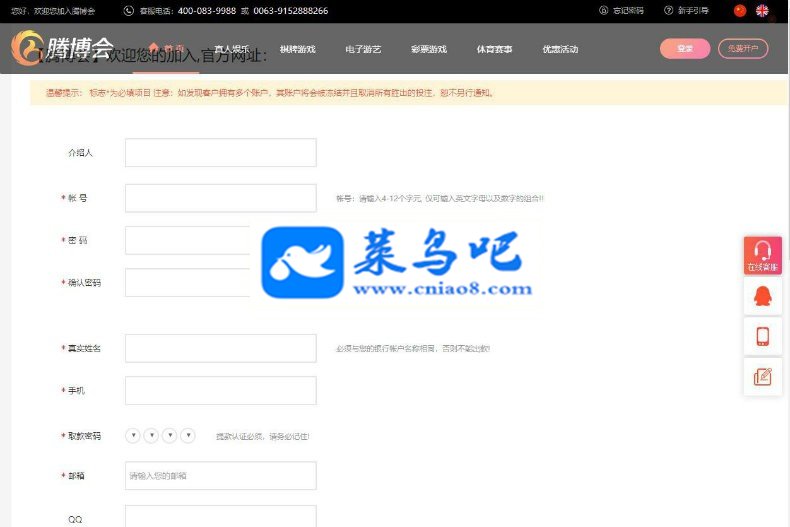Click the 忘记密码 lock icon

[604, 10]
